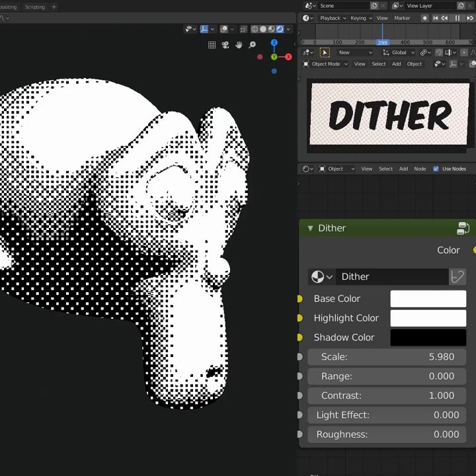The height and width of the screenshot is (476, 476).
Task: Toggle snapping magnet icon
Action: click(439, 52)
